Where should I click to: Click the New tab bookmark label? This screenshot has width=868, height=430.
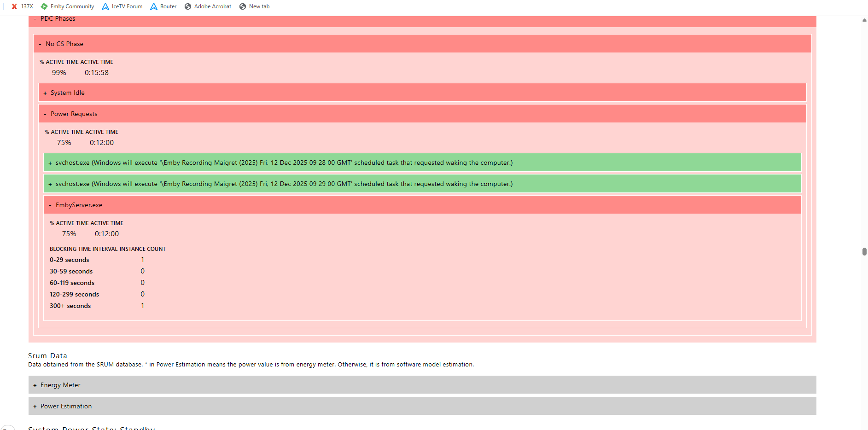pos(259,6)
